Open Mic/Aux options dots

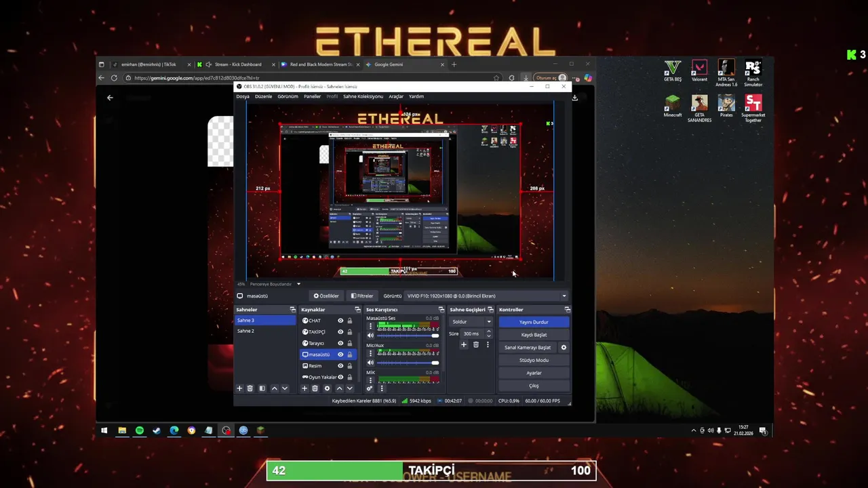(370, 354)
